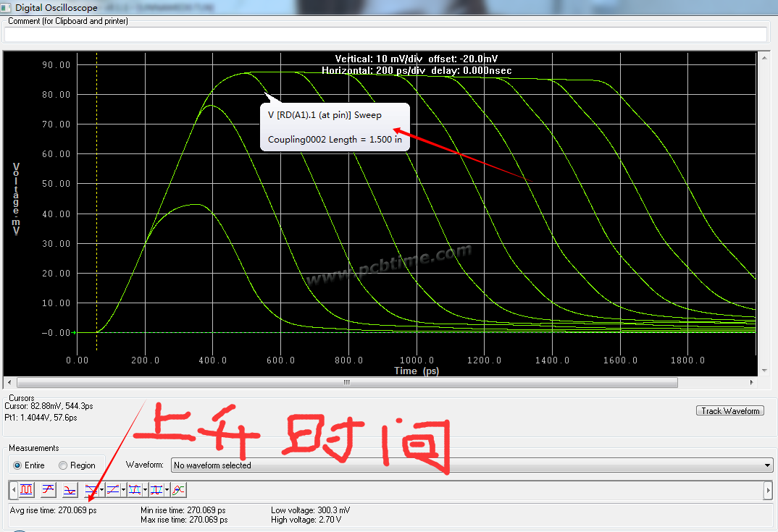Screen dimensions: 778x532
Task: Click the 'Pt1: 1.4044V, 57.6ps' readout
Action: pyautogui.click(x=41, y=418)
